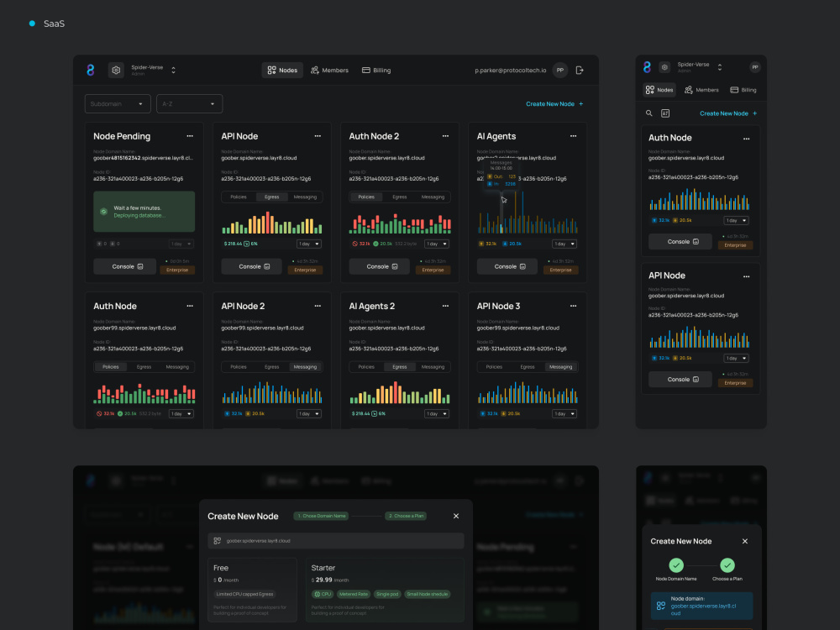Viewport: 840px width, 630px height.
Task: Click plus icon beside desktop Create New Node
Action: coord(580,104)
